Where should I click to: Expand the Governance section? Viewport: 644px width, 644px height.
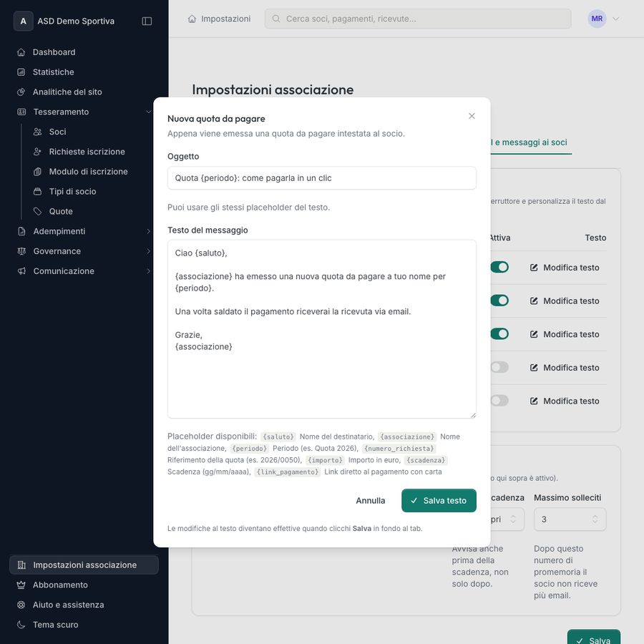pos(84,251)
